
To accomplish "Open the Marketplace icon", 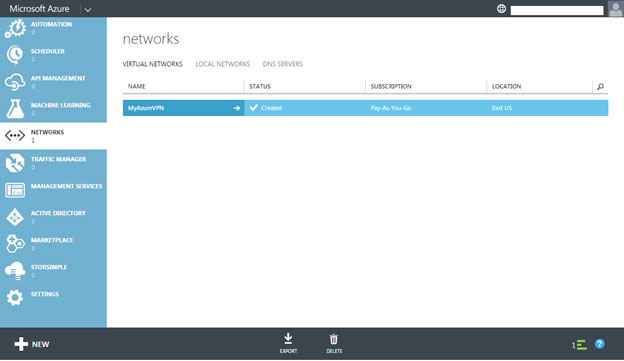I will coord(15,244).
